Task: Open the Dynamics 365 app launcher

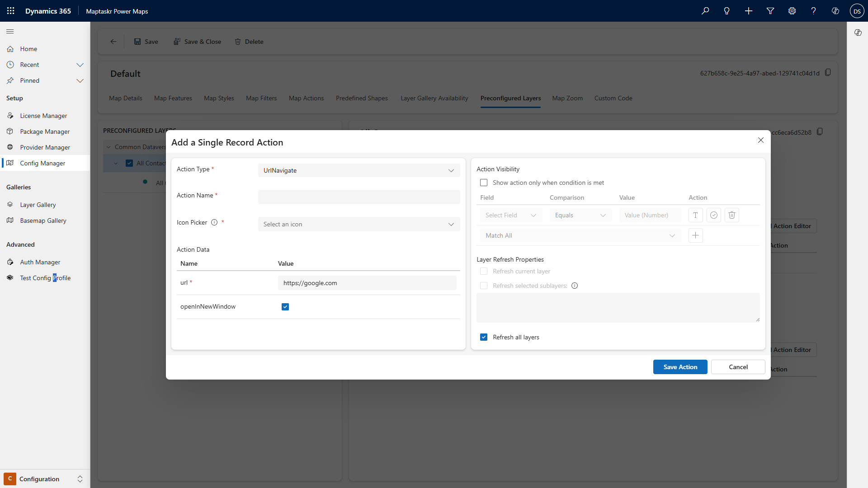Action: pyautogui.click(x=11, y=11)
